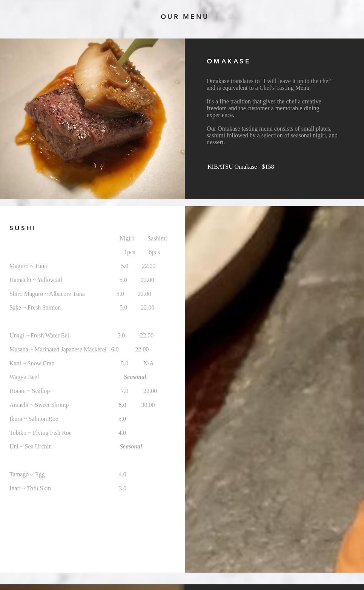
Task: Click Shiro Maguro ~ Albacore Tuna entry
Action: point(47,294)
